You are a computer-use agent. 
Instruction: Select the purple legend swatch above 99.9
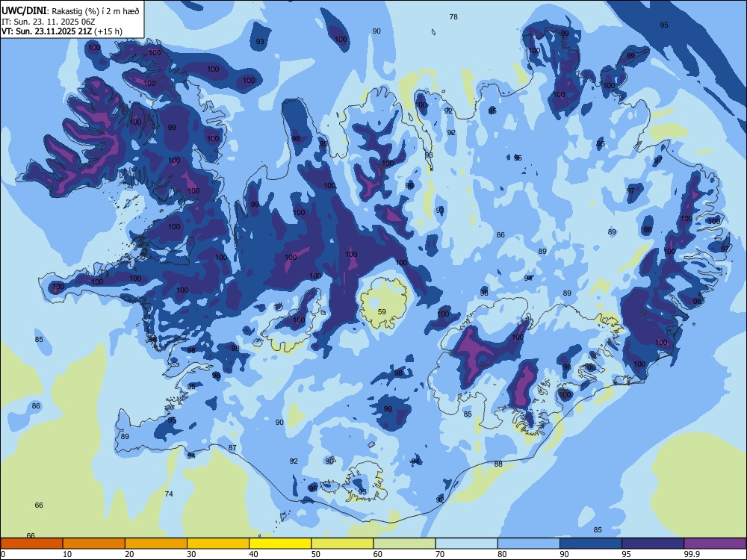[x=715, y=544]
